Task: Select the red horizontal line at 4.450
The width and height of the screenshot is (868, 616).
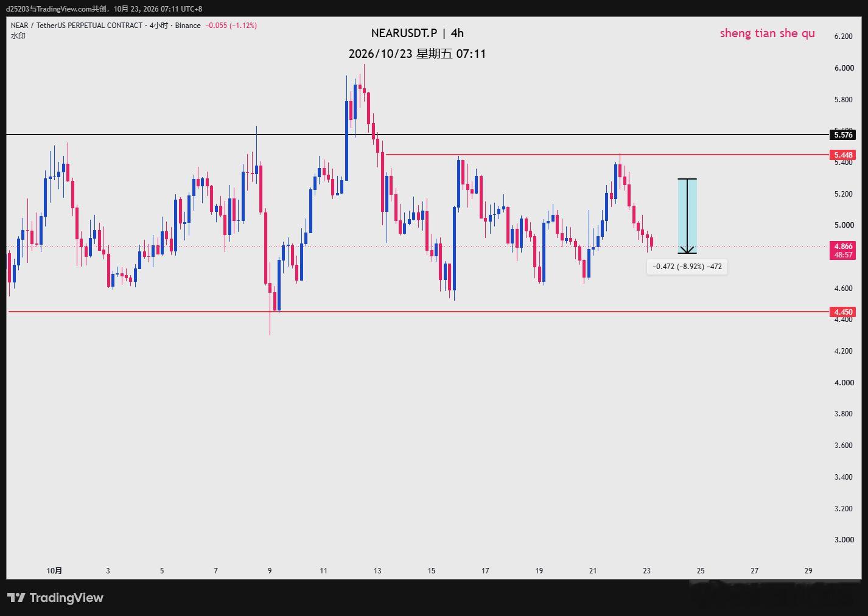Action: (x=418, y=312)
